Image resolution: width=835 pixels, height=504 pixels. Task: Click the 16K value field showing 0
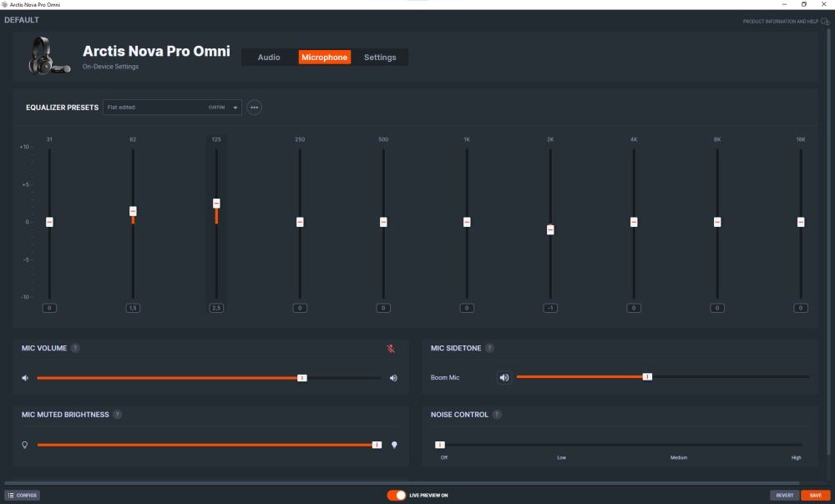coord(801,308)
